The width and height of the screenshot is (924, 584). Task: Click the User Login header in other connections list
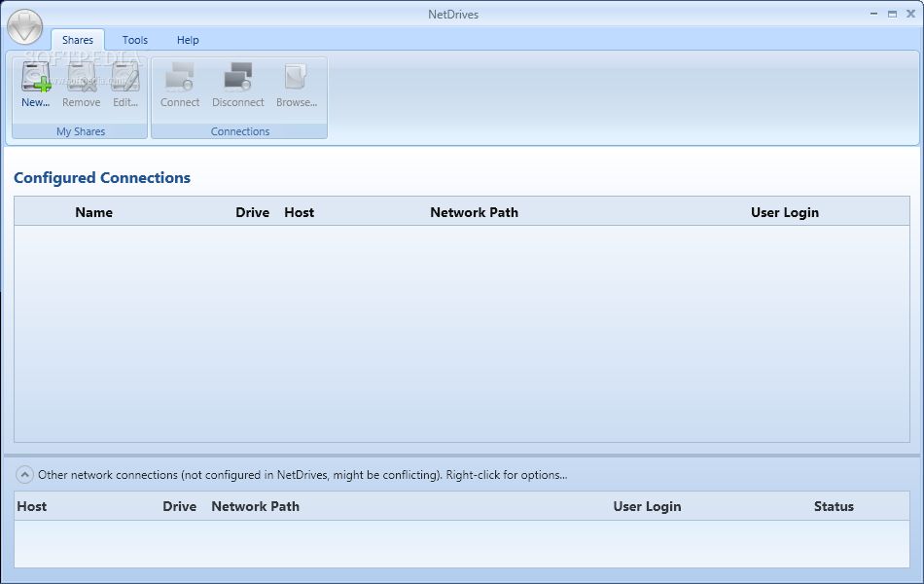(x=647, y=506)
